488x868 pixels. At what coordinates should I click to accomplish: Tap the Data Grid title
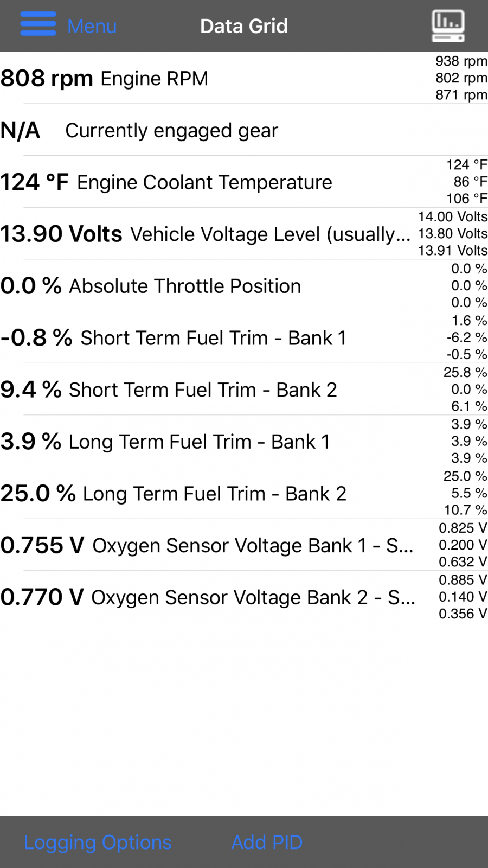click(244, 26)
